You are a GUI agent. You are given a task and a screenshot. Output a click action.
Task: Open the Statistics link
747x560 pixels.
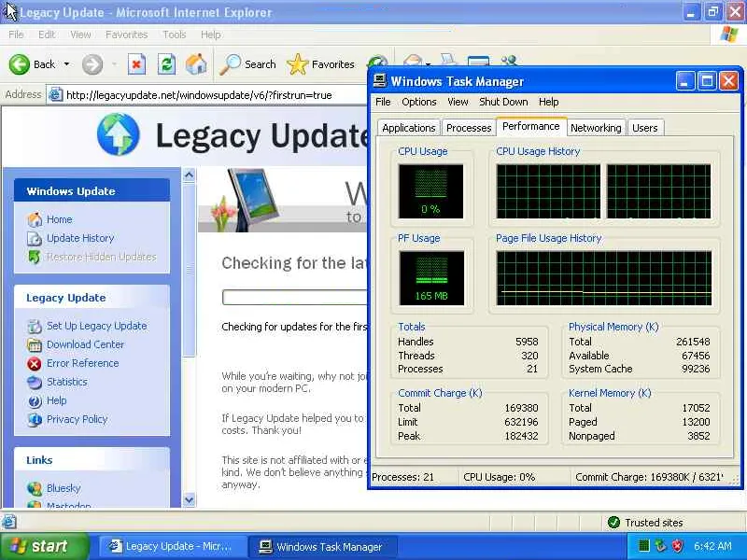pyautogui.click(x=67, y=382)
